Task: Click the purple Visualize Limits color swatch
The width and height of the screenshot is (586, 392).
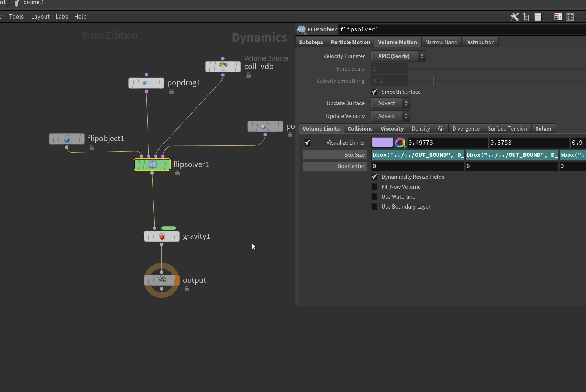Action: point(382,143)
